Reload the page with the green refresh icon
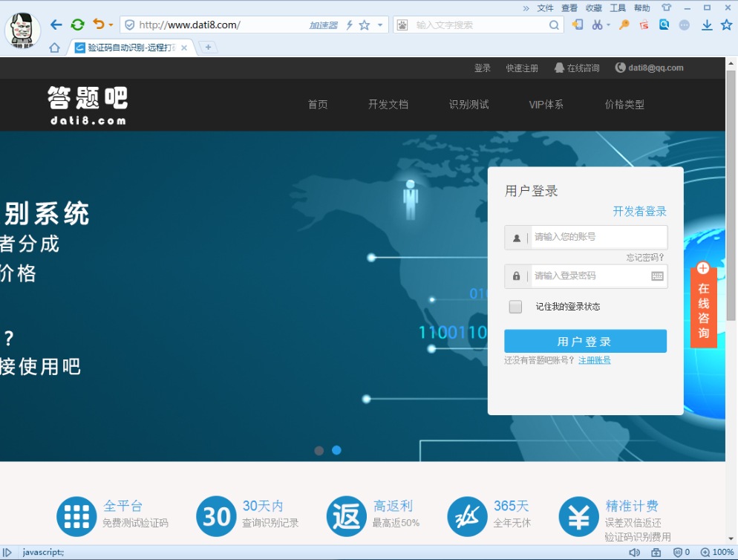The width and height of the screenshot is (738, 560). pyautogui.click(x=77, y=25)
